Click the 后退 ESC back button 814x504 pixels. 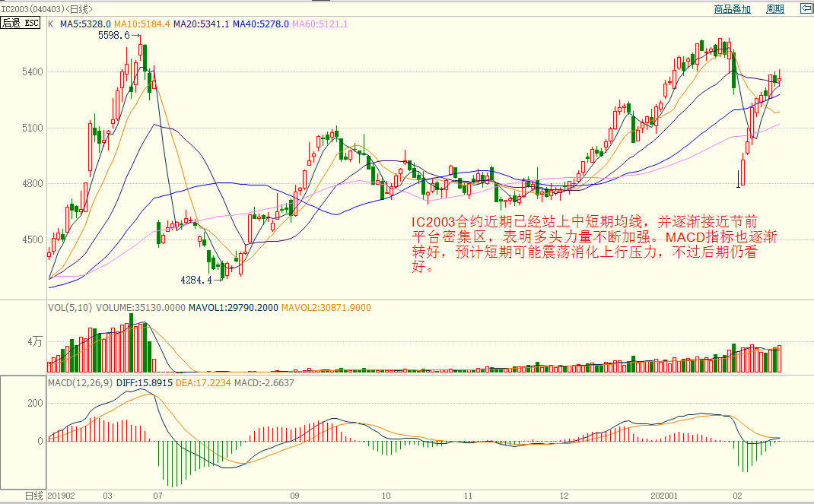click(21, 24)
